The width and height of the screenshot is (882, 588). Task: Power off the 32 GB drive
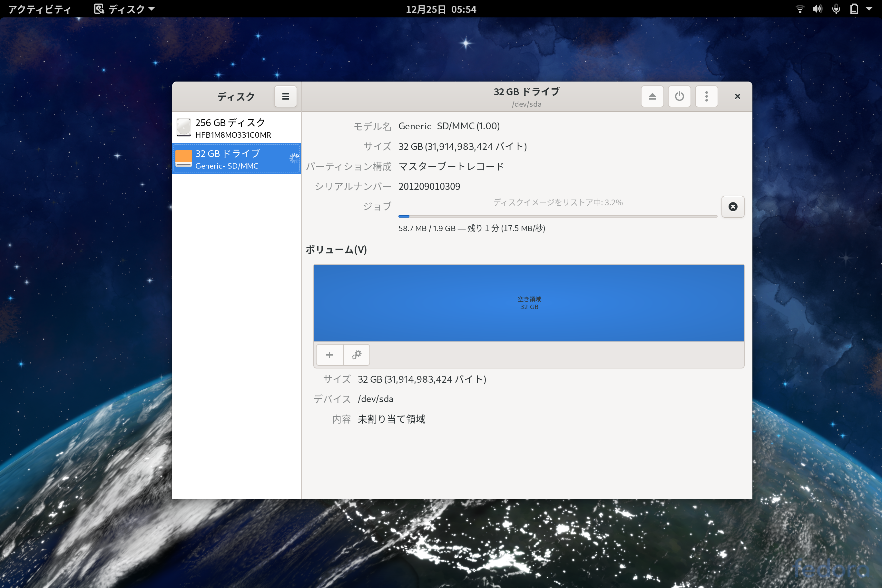pos(679,96)
